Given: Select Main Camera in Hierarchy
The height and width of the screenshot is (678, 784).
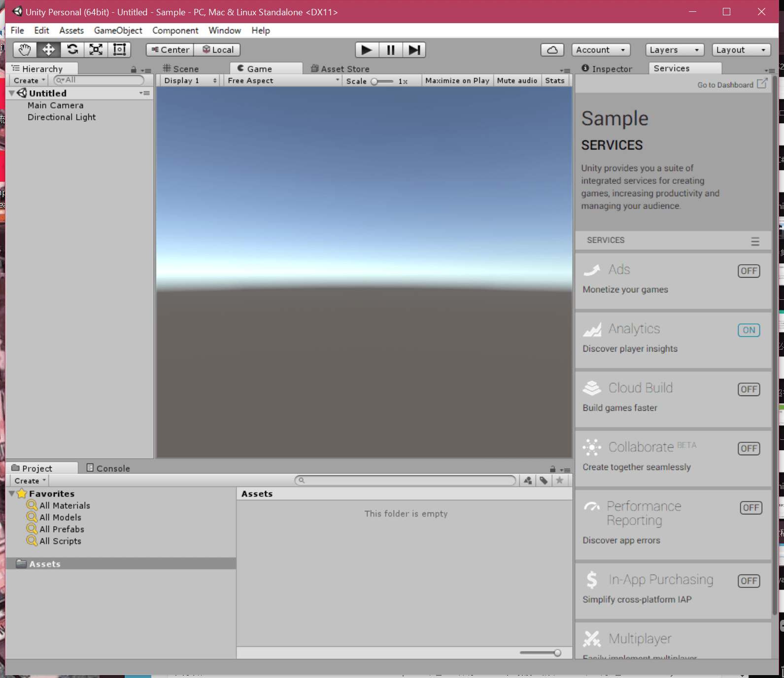Looking at the screenshot, I should point(55,106).
